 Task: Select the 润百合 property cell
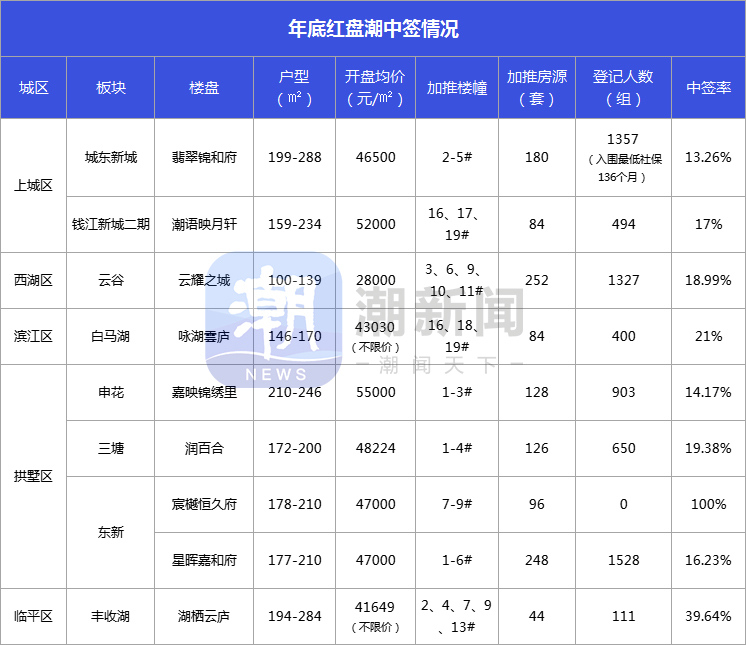pyautogui.click(x=204, y=448)
